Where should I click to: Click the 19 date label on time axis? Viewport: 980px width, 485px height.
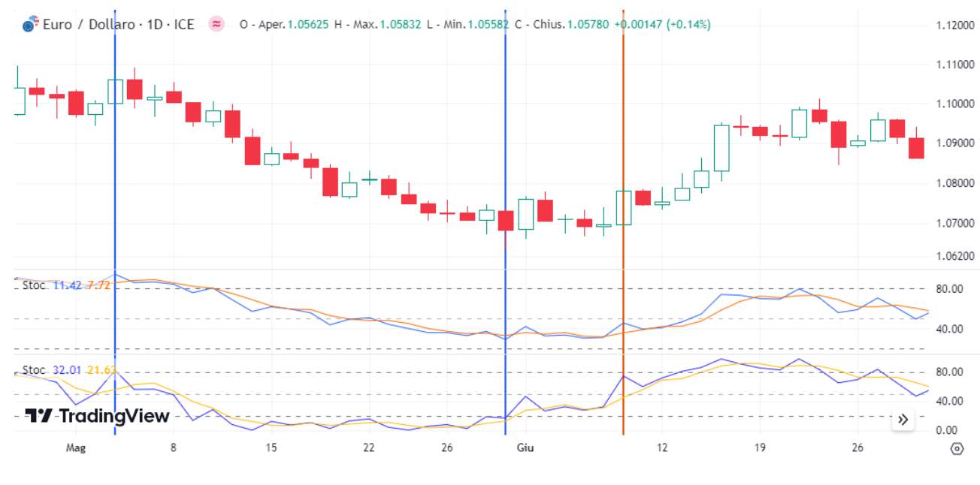[759, 447]
